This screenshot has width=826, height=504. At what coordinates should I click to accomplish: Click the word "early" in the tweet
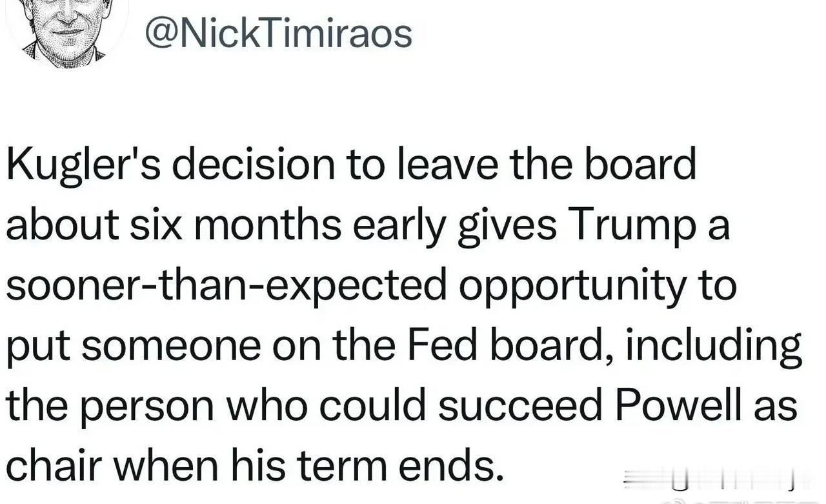[398, 226]
